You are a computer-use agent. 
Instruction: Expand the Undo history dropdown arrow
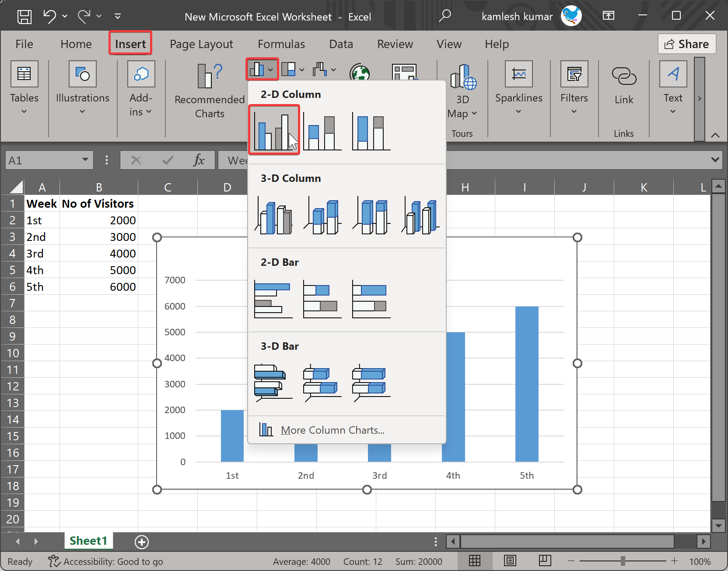pos(65,16)
